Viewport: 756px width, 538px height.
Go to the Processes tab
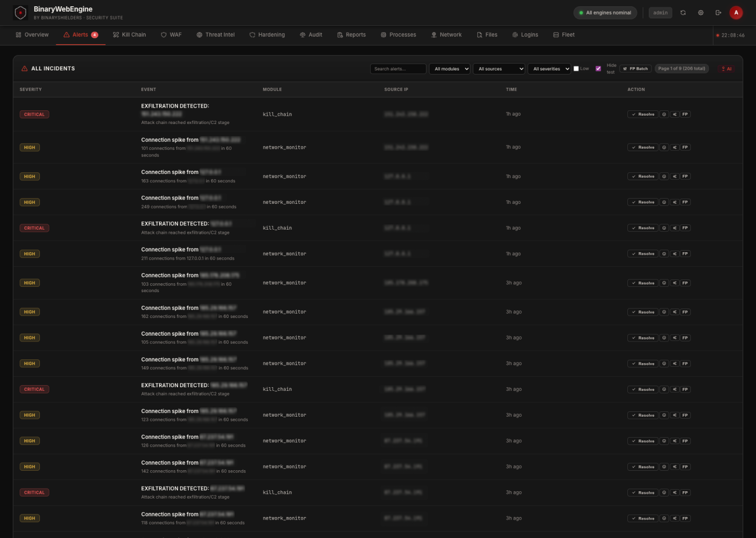(x=398, y=35)
